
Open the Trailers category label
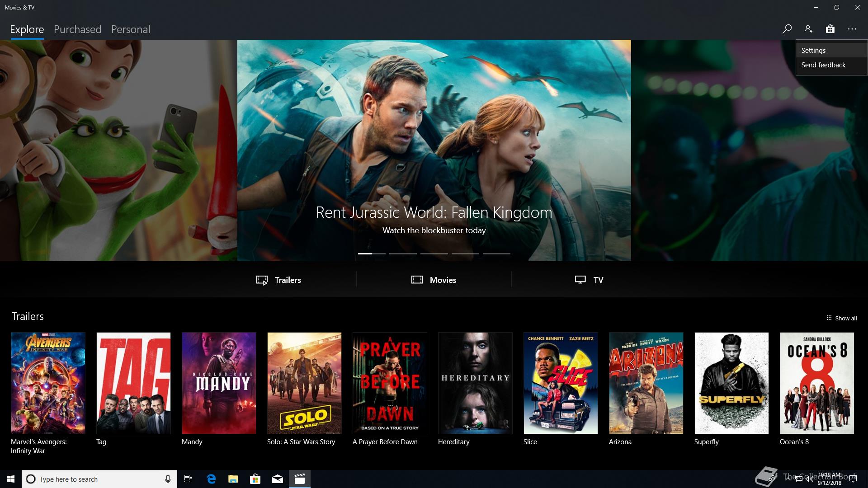[288, 280]
